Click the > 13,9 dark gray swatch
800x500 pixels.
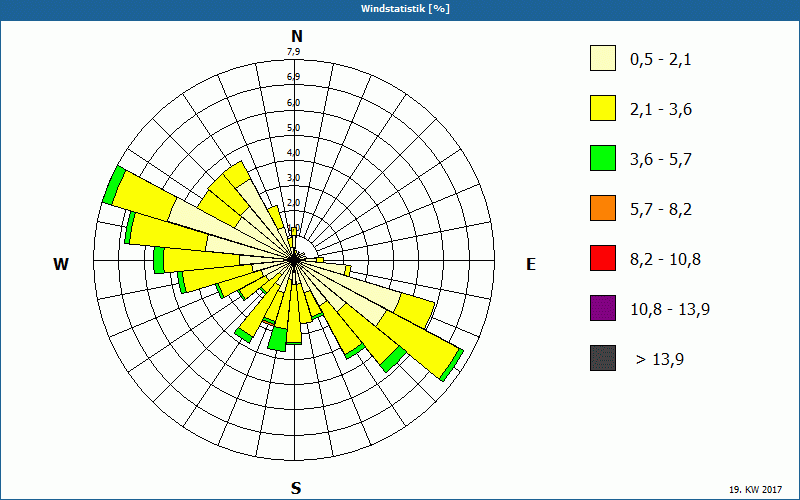click(603, 358)
